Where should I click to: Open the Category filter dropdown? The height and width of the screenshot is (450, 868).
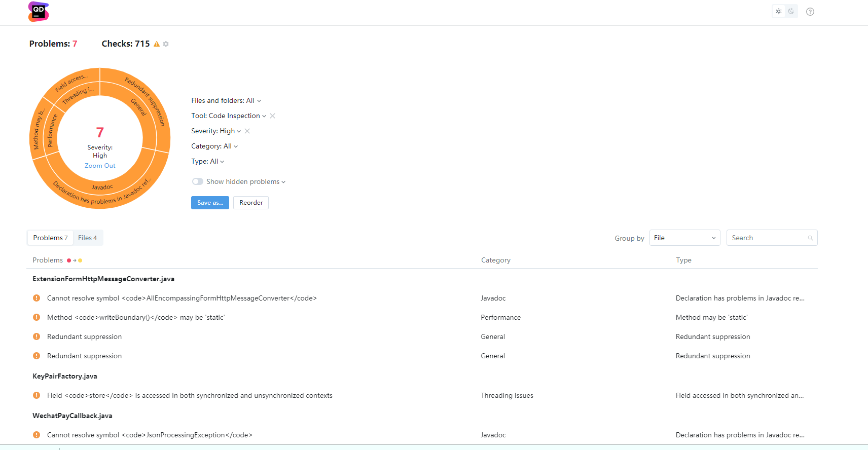click(214, 146)
